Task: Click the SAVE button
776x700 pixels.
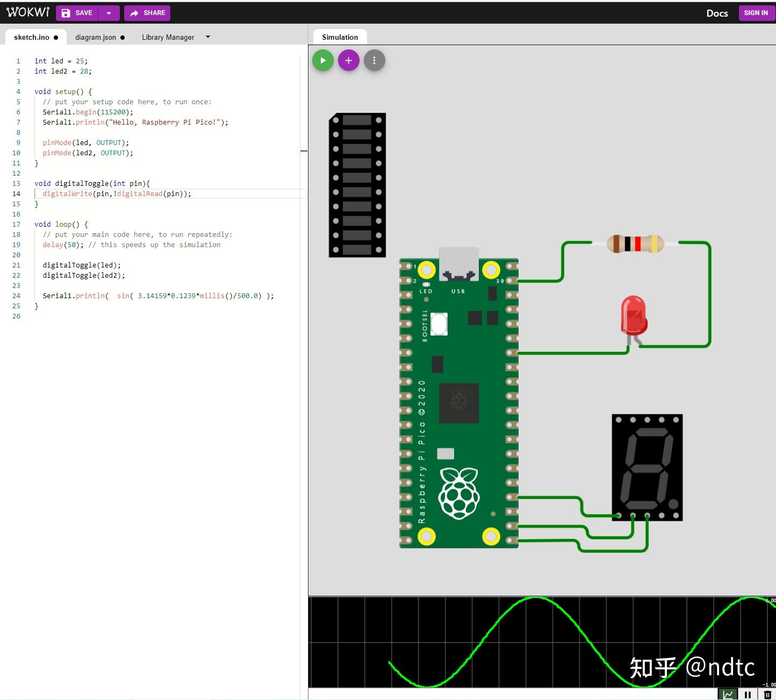Action: coord(78,13)
